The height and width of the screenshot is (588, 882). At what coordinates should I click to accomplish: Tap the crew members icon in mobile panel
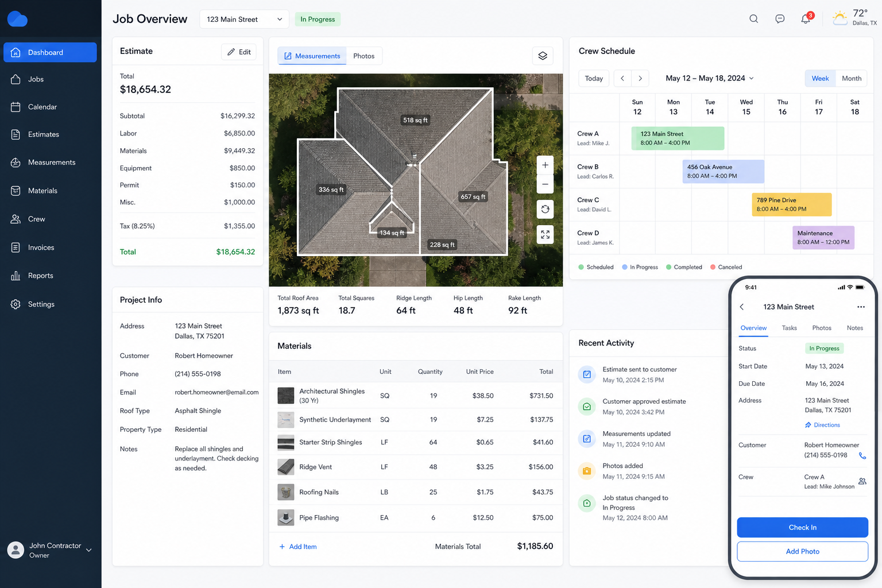click(x=862, y=481)
